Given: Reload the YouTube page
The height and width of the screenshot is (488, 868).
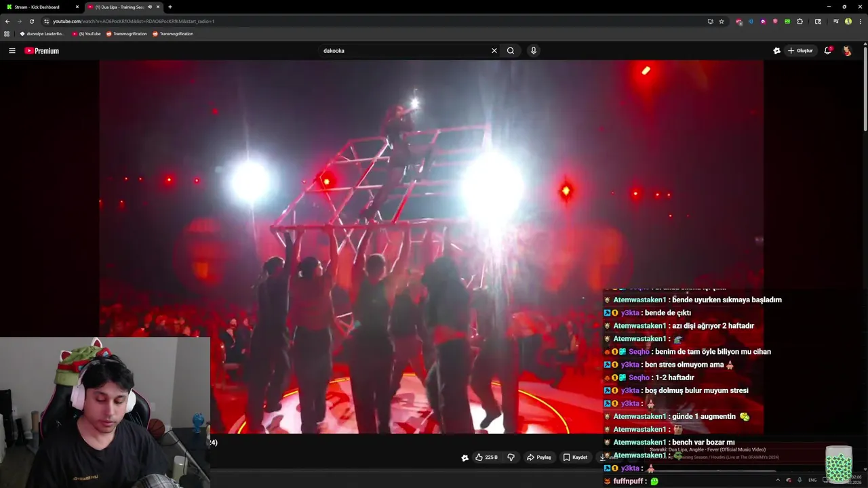Looking at the screenshot, I should [x=31, y=21].
